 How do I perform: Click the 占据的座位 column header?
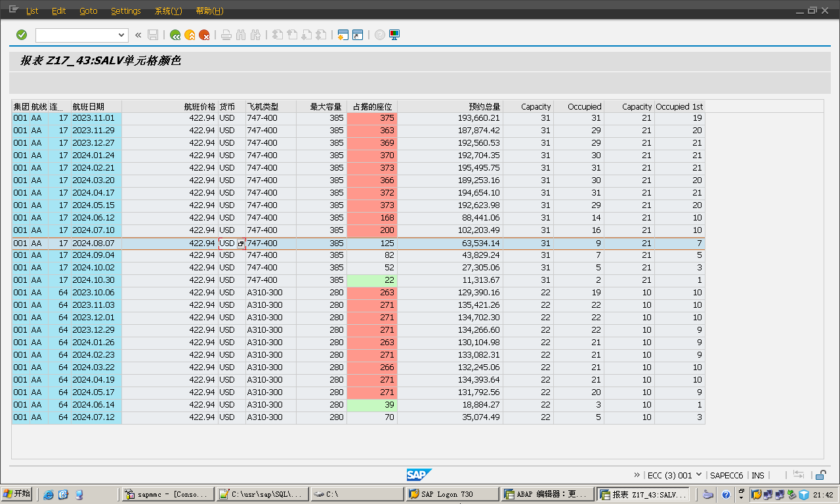(x=372, y=106)
